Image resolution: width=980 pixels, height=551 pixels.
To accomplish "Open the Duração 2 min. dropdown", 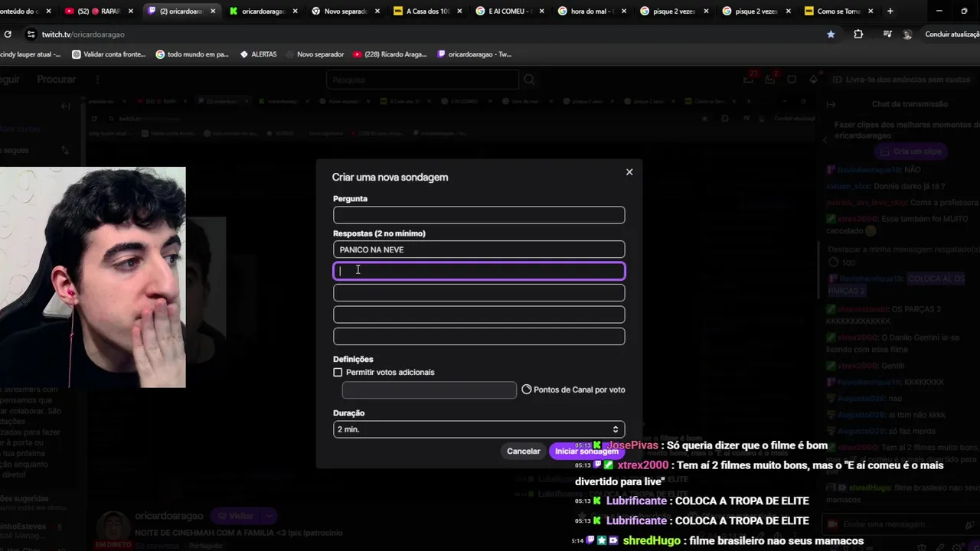I will click(x=479, y=429).
